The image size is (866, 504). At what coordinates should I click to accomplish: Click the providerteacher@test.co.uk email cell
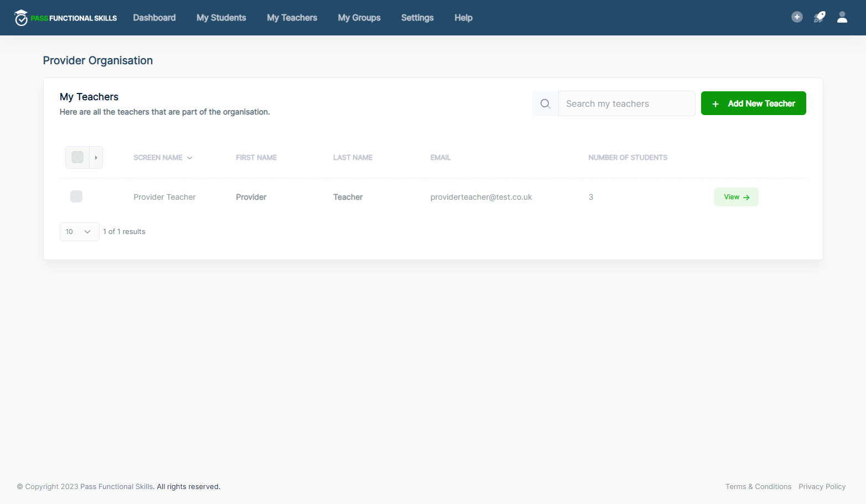pos(481,197)
